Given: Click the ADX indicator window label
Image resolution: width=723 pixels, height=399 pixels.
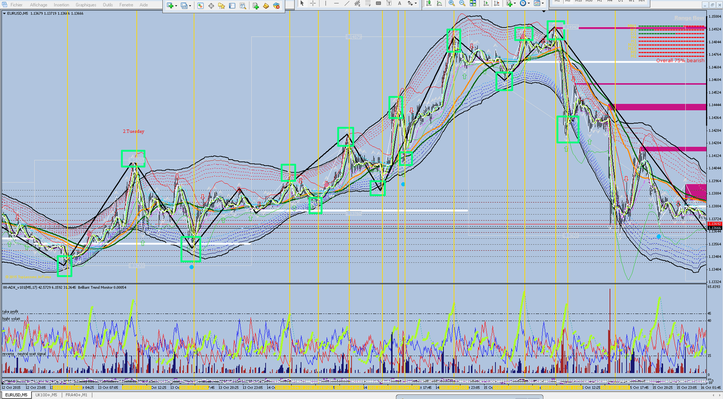Looking at the screenshot, I should [x=65, y=287].
